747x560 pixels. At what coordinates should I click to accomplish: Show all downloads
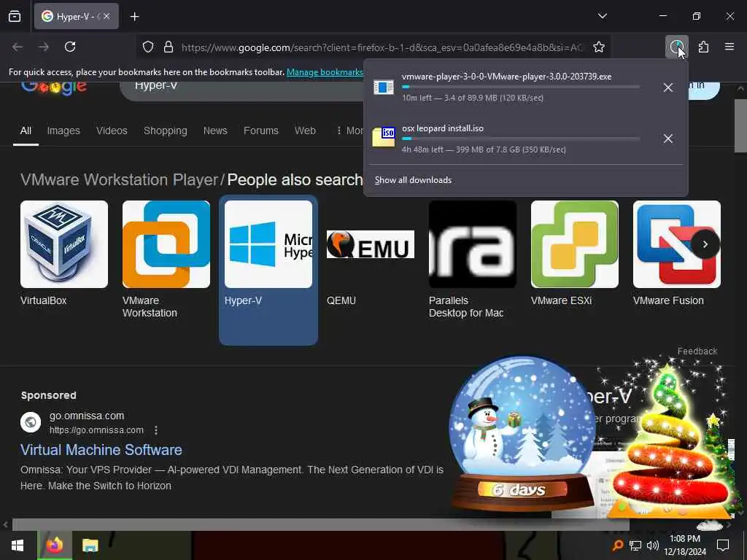tap(413, 180)
